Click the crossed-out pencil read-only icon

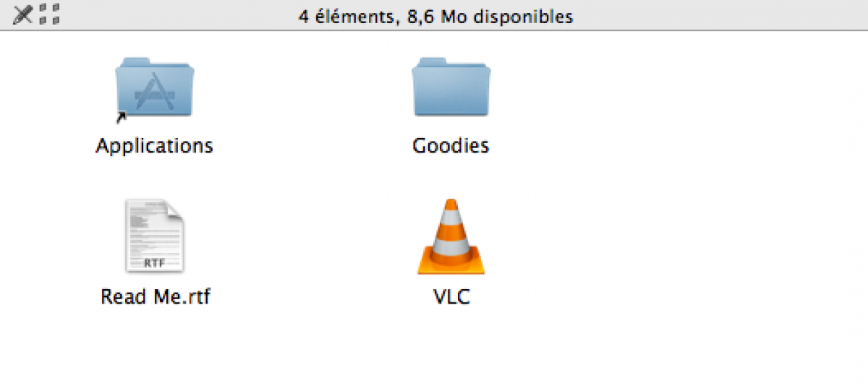(x=23, y=13)
